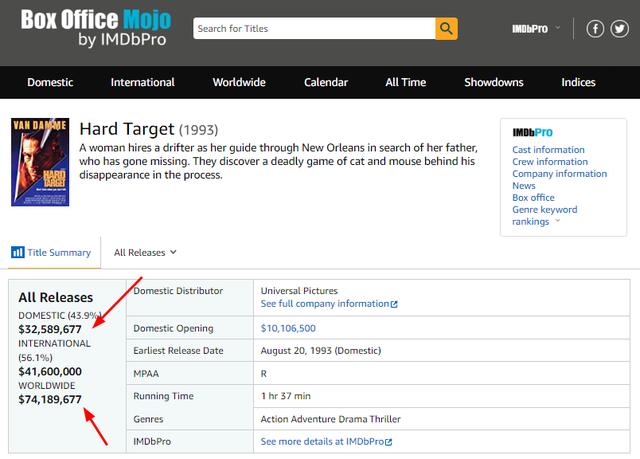Open the All Time menu
The height and width of the screenshot is (459, 640).
pyautogui.click(x=406, y=82)
